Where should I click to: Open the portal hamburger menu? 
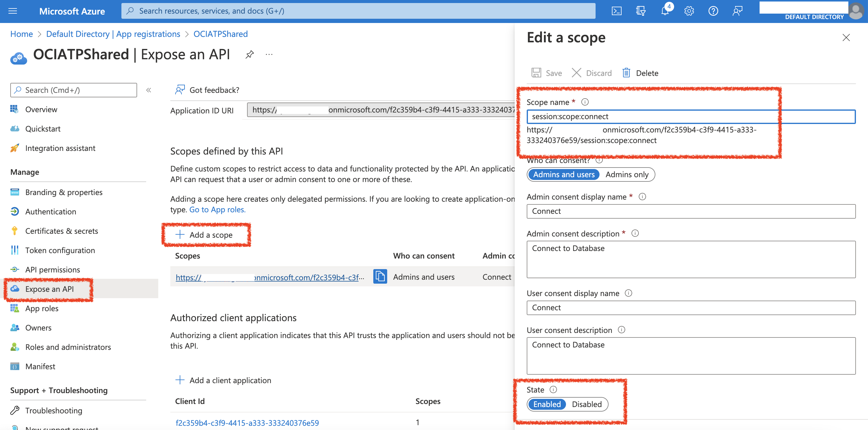tap(12, 11)
